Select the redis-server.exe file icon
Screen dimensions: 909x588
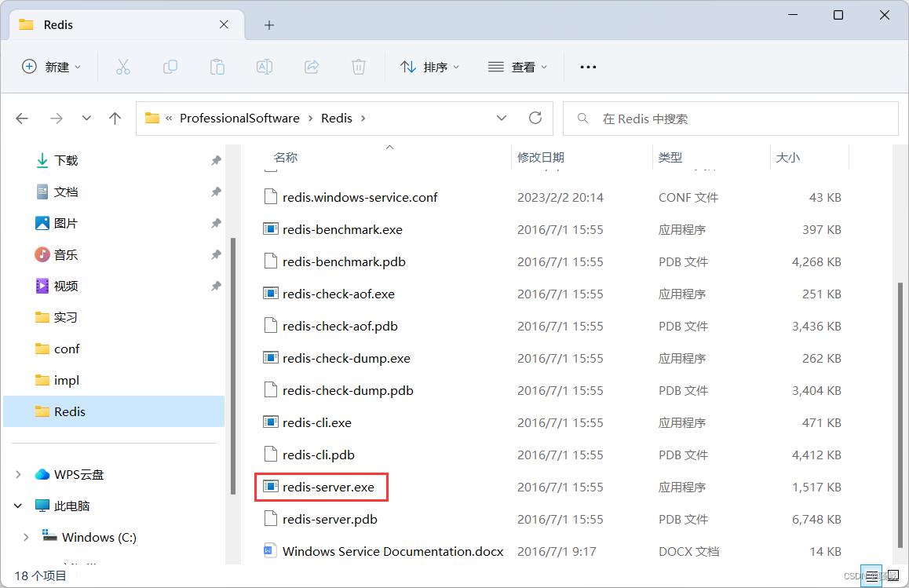click(x=270, y=486)
